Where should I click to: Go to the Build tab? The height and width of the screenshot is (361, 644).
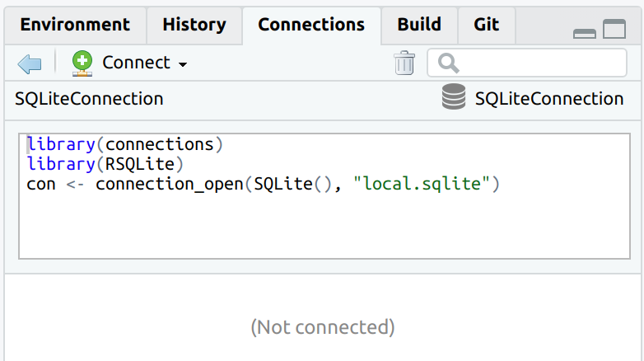tap(419, 25)
